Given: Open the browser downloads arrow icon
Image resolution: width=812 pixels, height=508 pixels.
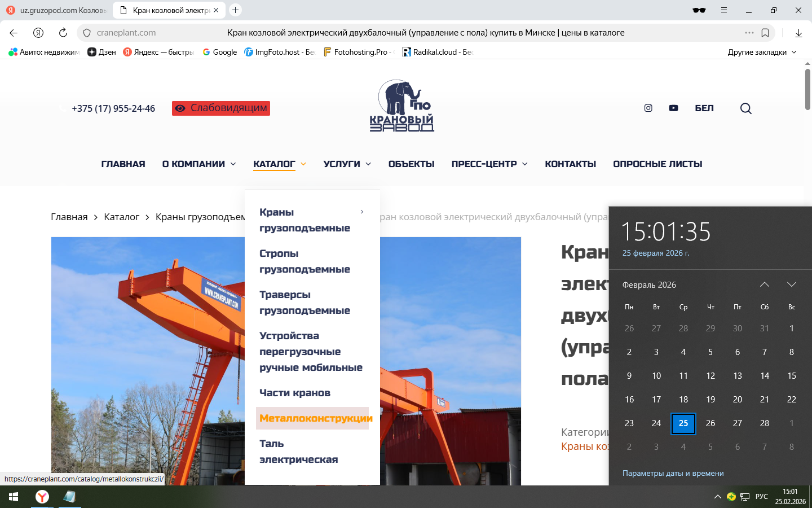Looking at the screenshot, I should (x=798, y=33).
